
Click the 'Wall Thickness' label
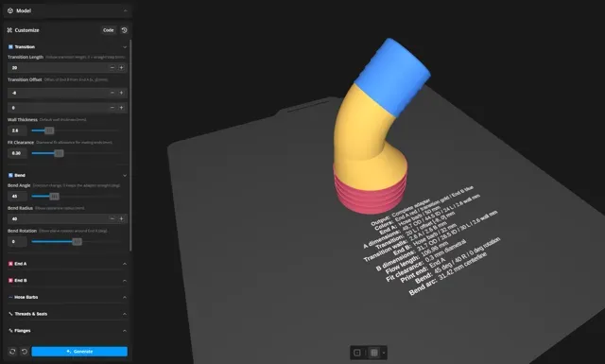[23, 120]
